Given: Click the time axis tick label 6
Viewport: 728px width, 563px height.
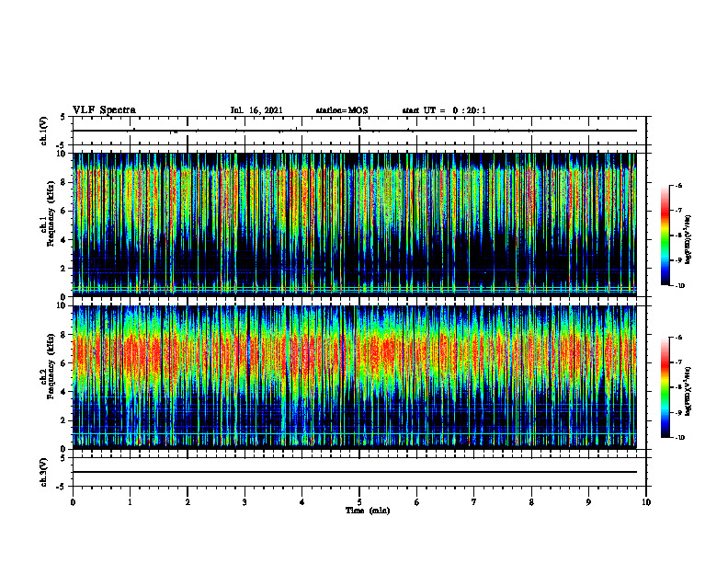Looking at the screenshot, I should click(x=417, y=502).
